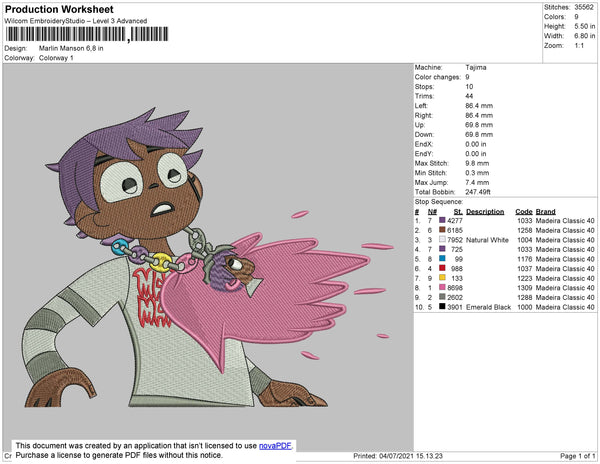
Task: Click the blue swatch in stop row 5
Action: tap(442, 259)
